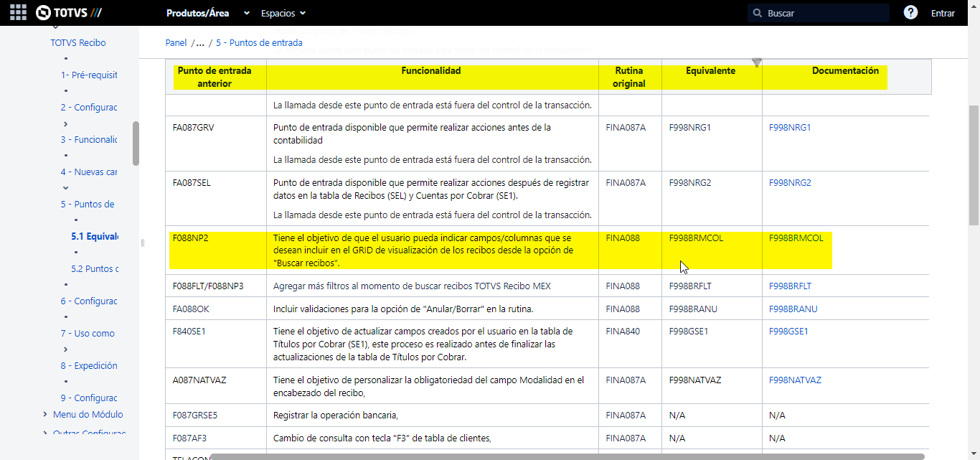980x460 pixels.
Task: Open the Produtos/Área dropdown
Action: tap(208, 13)
